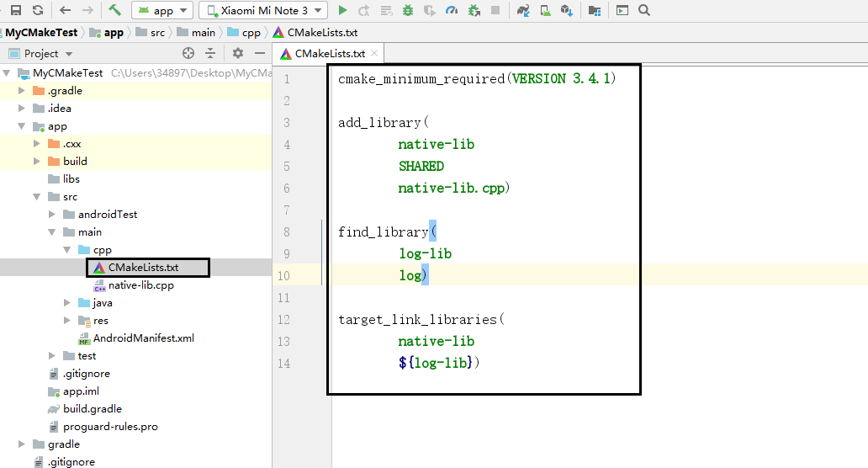Click the Apply Changes and Restart Activity icon
Viewport: 868px width, 468px height.
363,10
